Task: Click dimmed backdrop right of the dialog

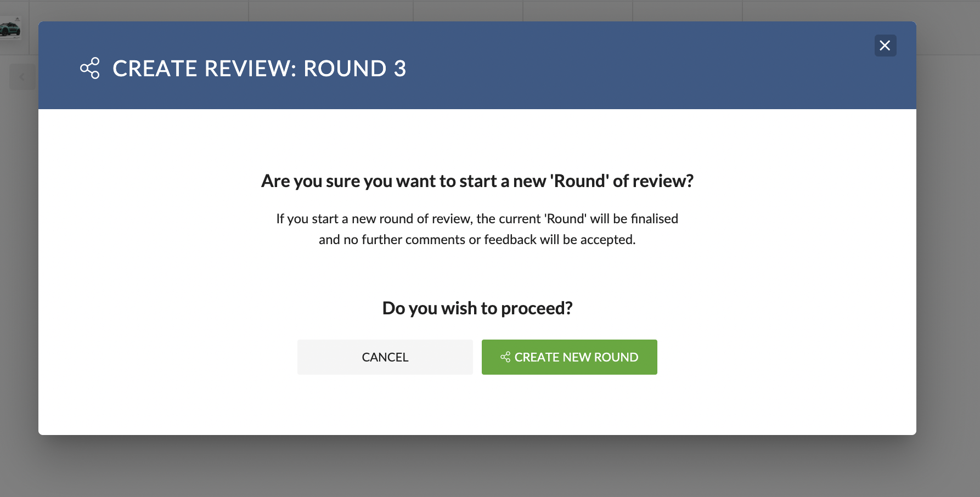Action: [x=948, y=247]
